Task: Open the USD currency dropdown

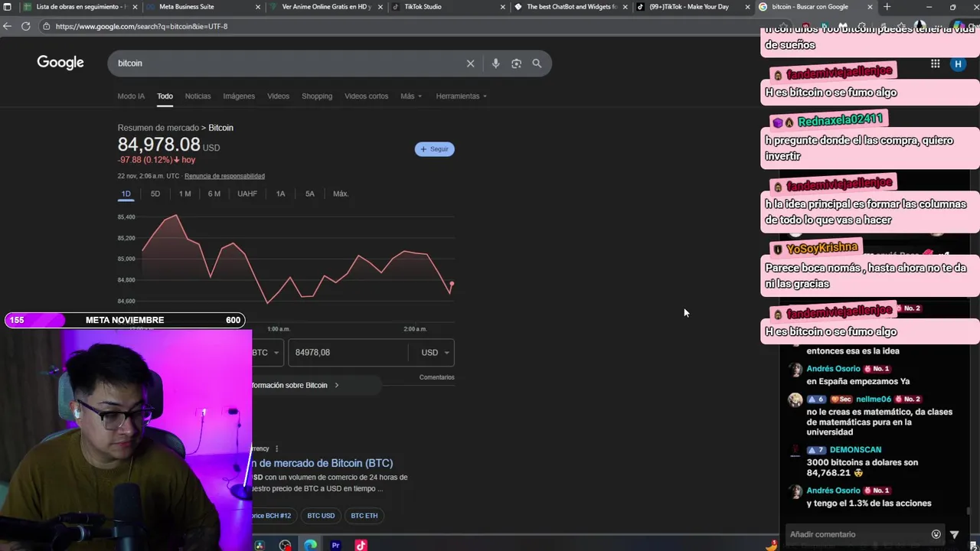Action: point(436,353)
